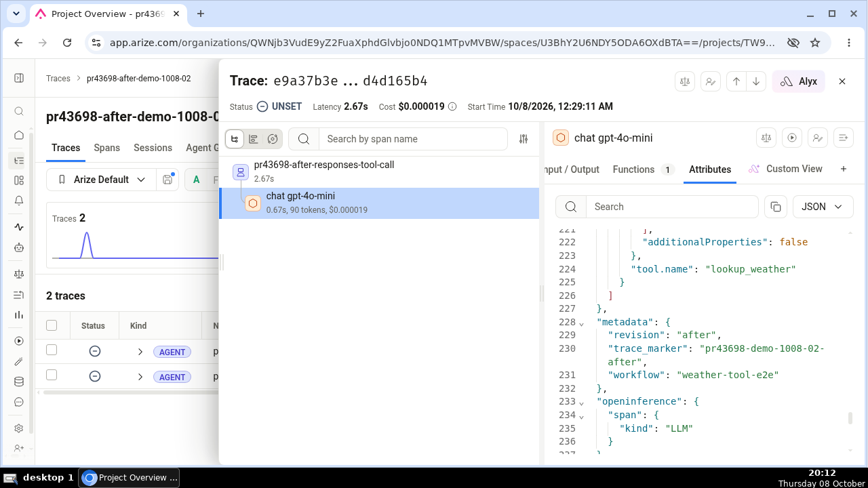Open the Functions tab
The width and height of the screenshot is (868, 488).
pyautogui.click(x=643, y=169)
